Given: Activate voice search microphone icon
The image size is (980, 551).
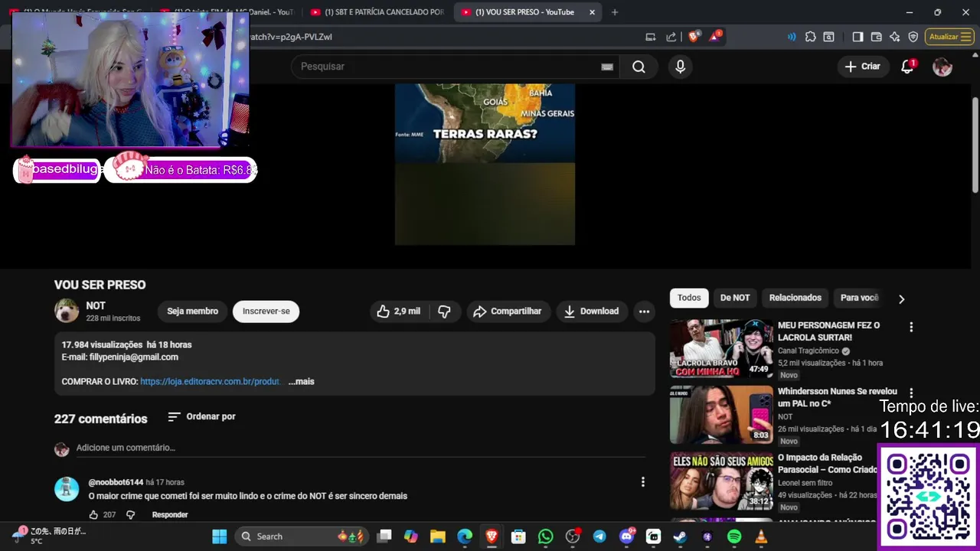Looking at the screenshot, I should point(680,67).
